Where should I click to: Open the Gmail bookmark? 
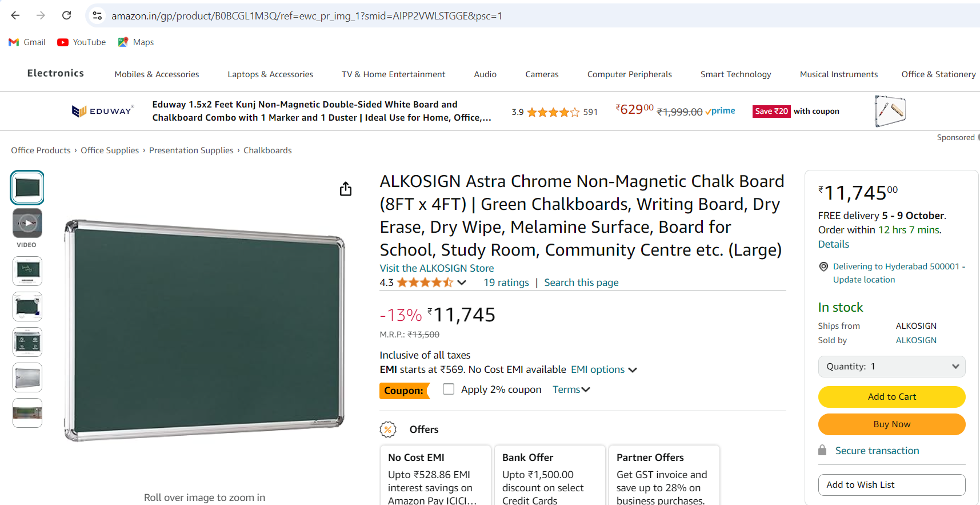tap(27, 42)
